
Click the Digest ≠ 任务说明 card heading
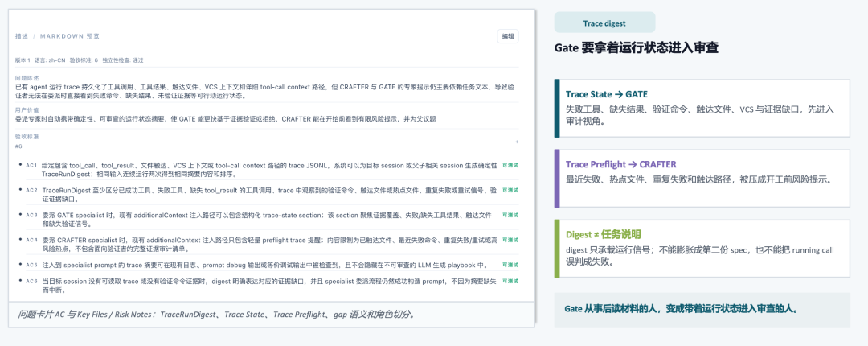pyautogui.click(x=604, y=234)
